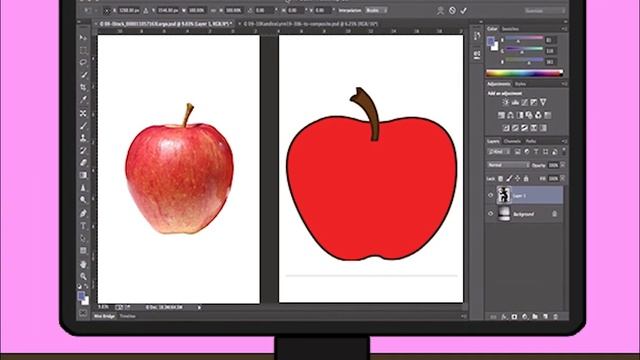Toggle warp mode in options bar
This screenshot has height=360, width=640.
(440, 11)
